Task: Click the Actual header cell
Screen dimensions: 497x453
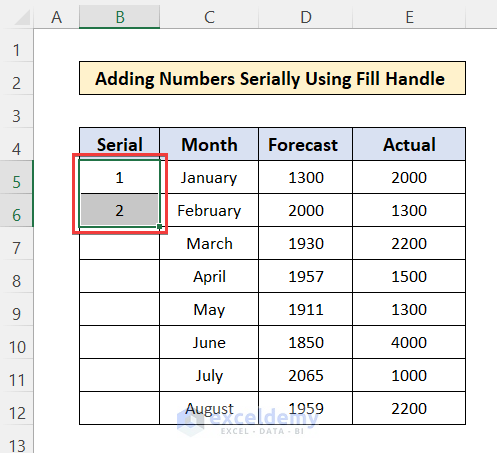Action: (409, 144)
